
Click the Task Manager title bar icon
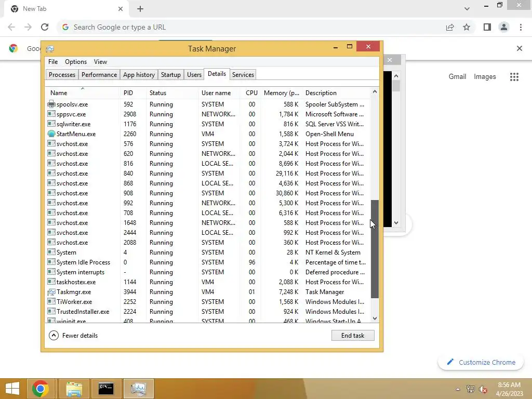point(50,49)
